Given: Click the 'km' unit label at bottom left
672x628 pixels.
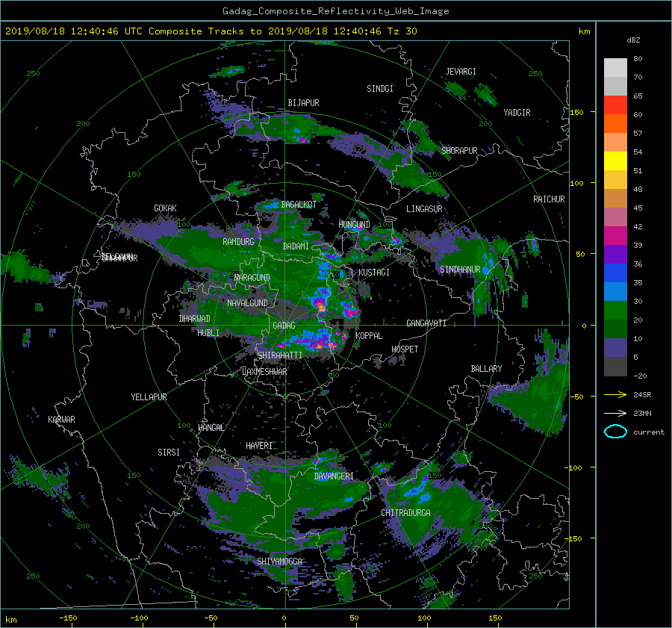Looking at the screenshot, I should [10, 620].
